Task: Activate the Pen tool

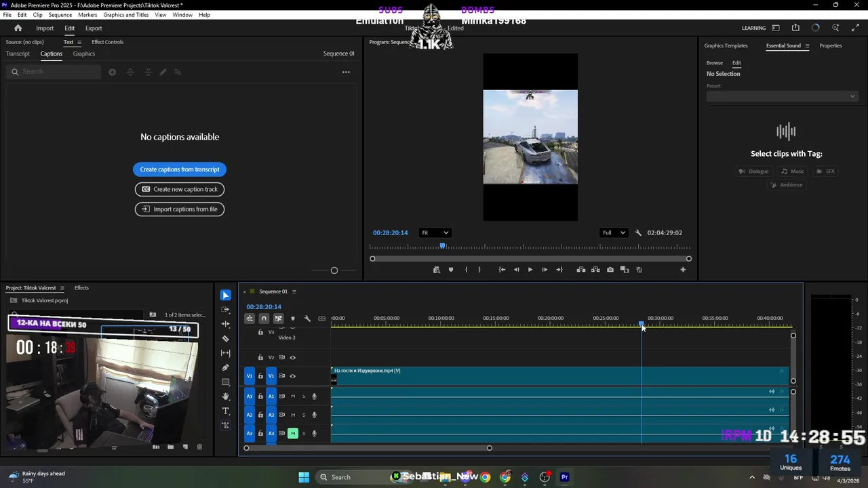Action: (226, 367)
